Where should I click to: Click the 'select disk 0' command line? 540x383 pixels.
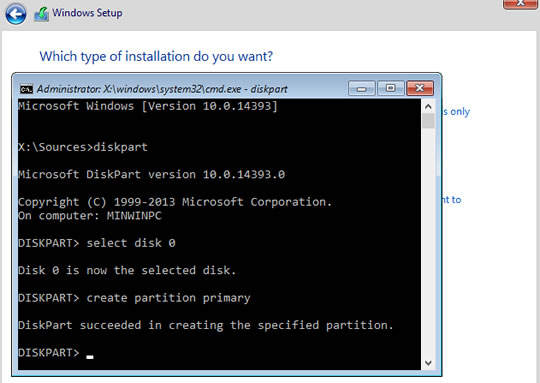97,243
